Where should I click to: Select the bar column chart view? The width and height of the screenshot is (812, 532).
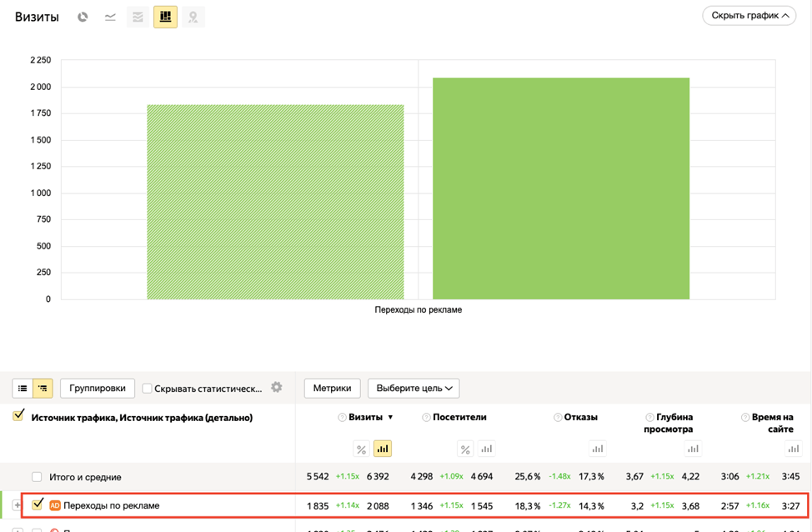point(165,18)
